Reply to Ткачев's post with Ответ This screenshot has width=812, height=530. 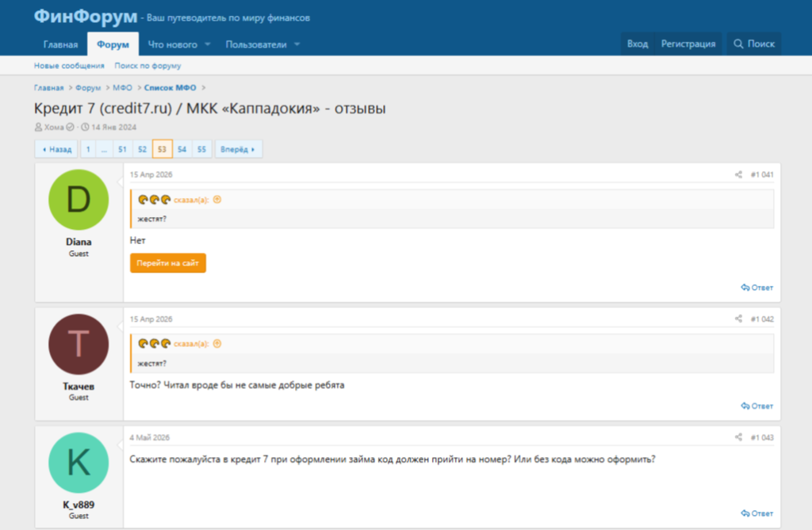coord(756,406)
